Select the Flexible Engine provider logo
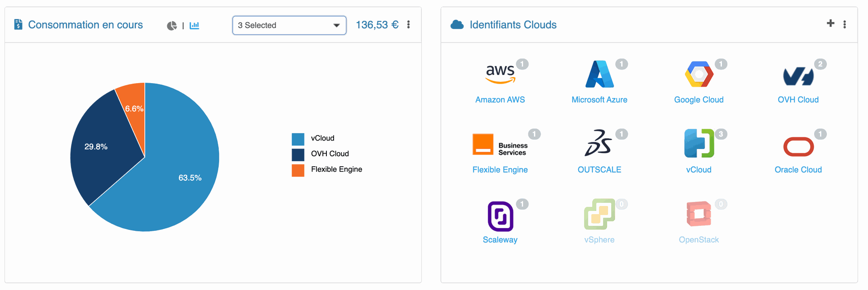This screenshot has height=290, width=868. [x=500, y=145]
